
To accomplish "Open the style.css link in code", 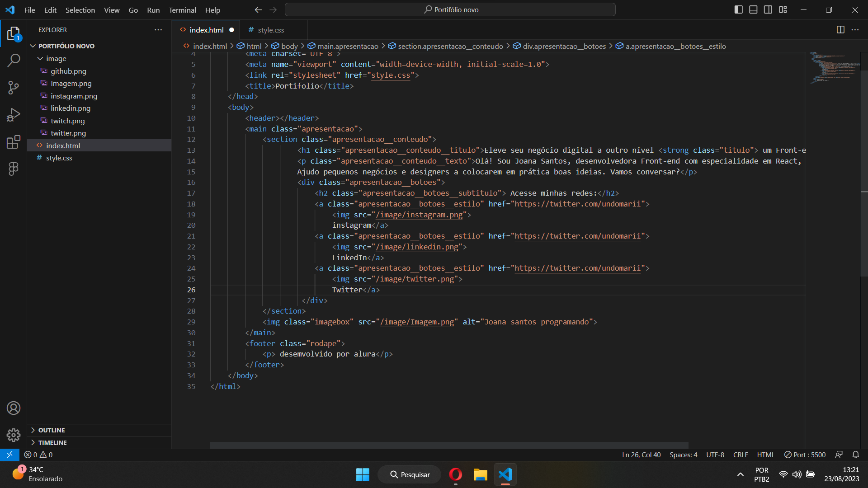I will point(391,75).
